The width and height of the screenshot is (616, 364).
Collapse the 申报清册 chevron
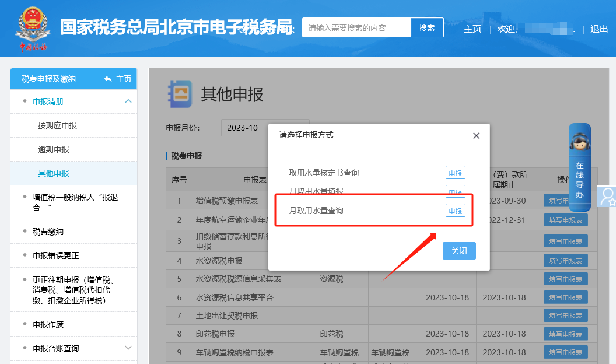128,101
